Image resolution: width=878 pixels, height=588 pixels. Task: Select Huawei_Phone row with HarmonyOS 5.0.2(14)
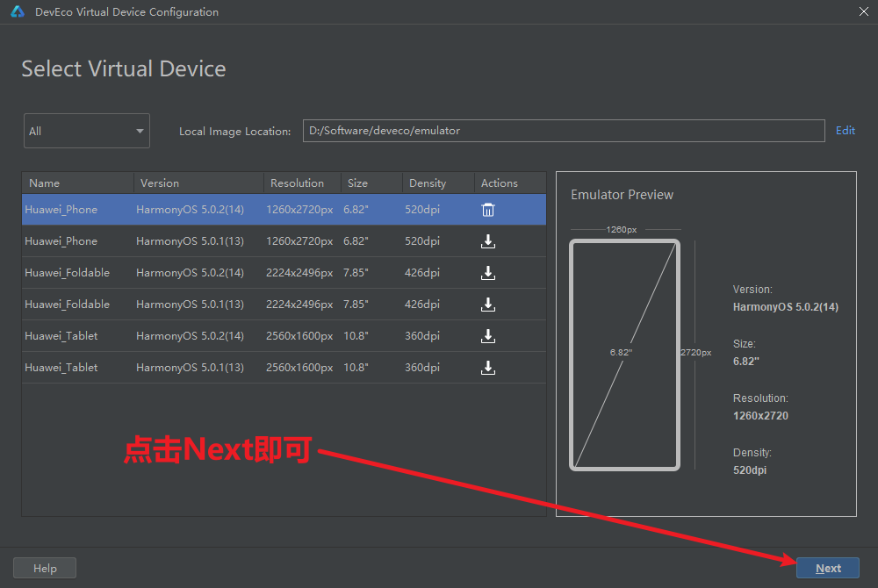tap(284, 210)
